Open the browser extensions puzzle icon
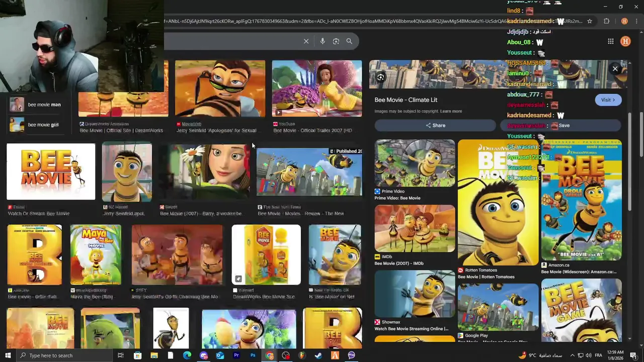Image resolution: width=644 pixels, height=362 pixels. 606,21
